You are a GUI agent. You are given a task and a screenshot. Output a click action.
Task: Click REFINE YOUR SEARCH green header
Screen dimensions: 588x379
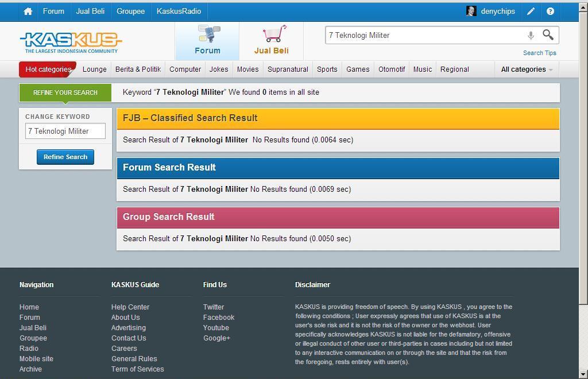65,92
